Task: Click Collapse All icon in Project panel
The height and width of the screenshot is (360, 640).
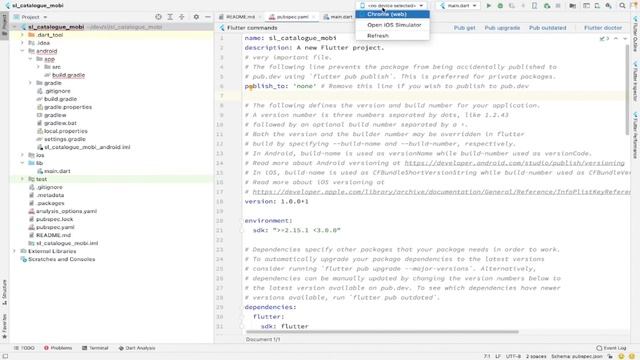Action: 182,17
